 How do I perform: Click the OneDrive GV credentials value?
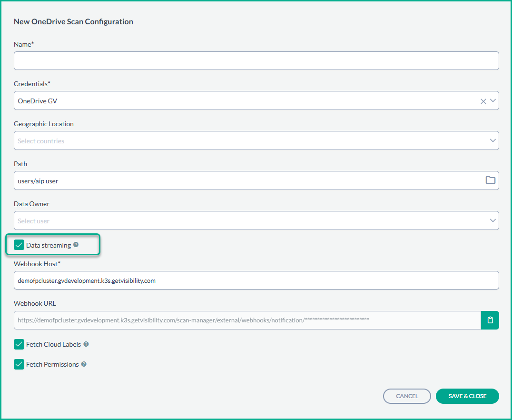click(x=38, y=101)
